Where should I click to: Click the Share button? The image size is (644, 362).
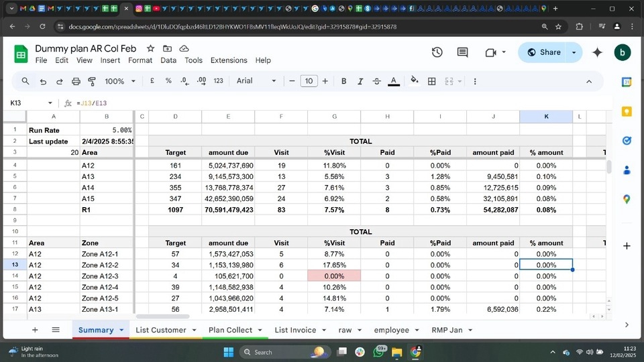coord(543,52)
